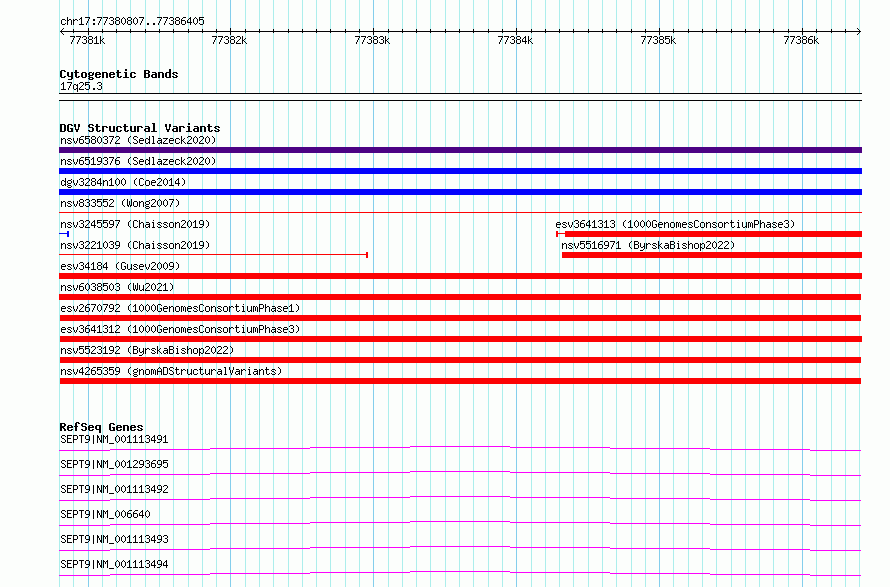Click the 77383k ruler tick label

372,40
